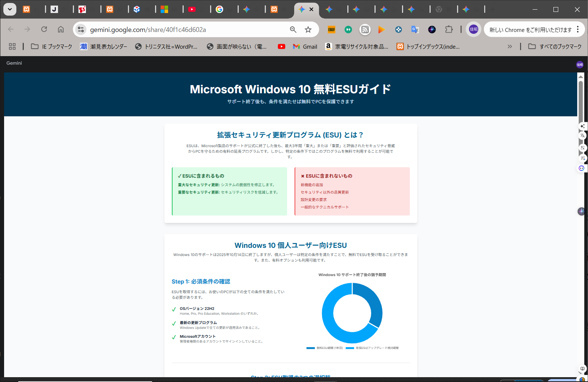Click the address bar URL field
The image size is (588, 382).
pyautogui.click(x=148, y=30)
